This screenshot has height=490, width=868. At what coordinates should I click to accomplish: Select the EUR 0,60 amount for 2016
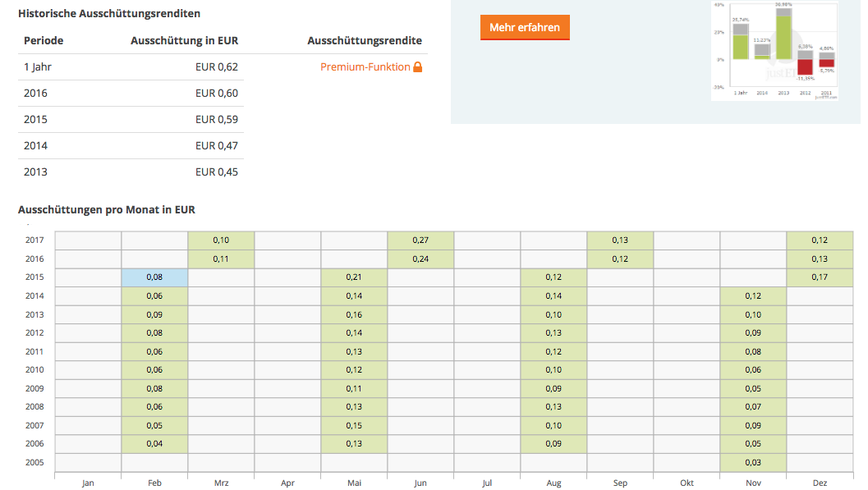point(217,94)
